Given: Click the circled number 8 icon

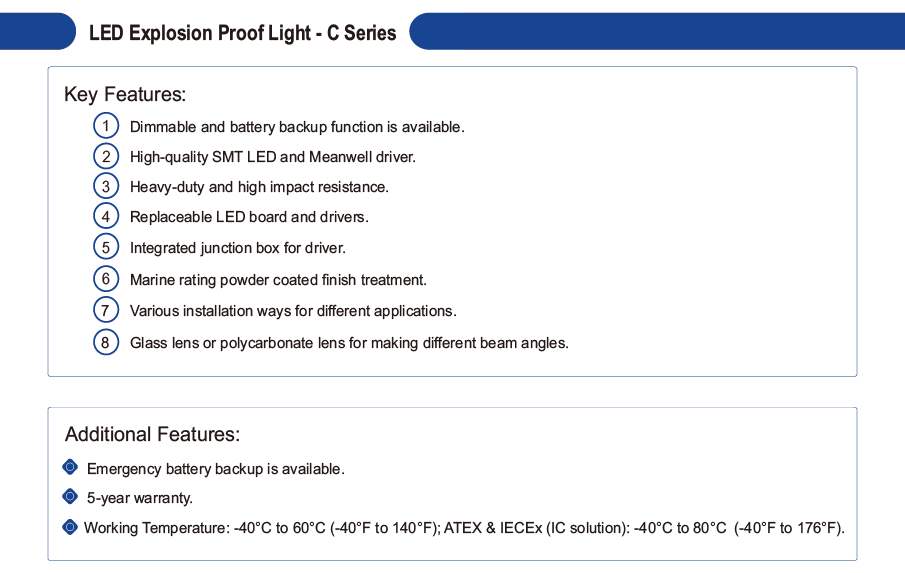Looking at the screenshot, I should (x=106, y=342).
